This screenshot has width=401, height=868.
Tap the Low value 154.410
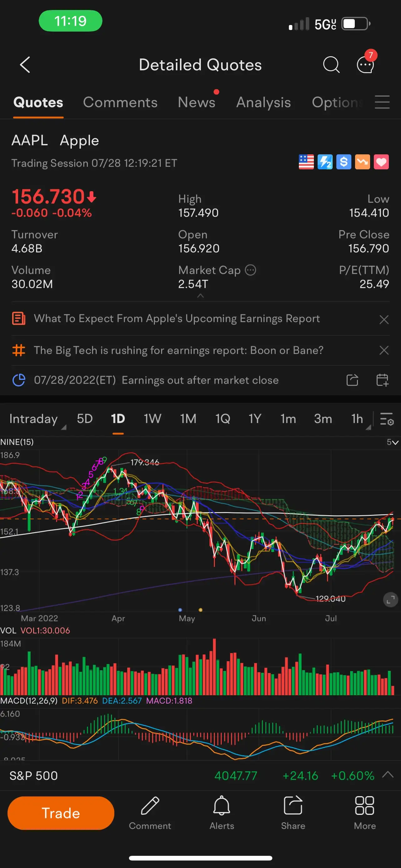tap(369, 212)
